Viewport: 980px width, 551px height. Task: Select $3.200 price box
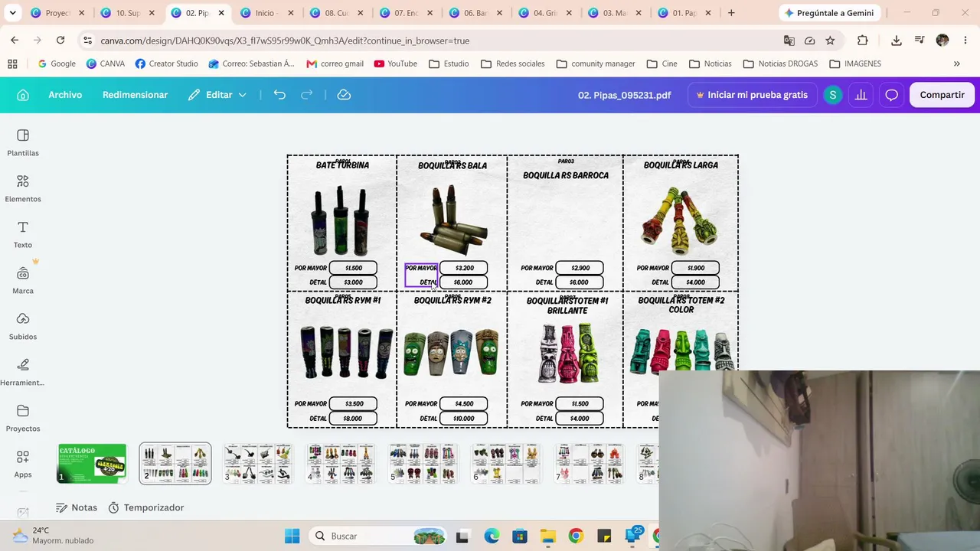click(464, 268)
